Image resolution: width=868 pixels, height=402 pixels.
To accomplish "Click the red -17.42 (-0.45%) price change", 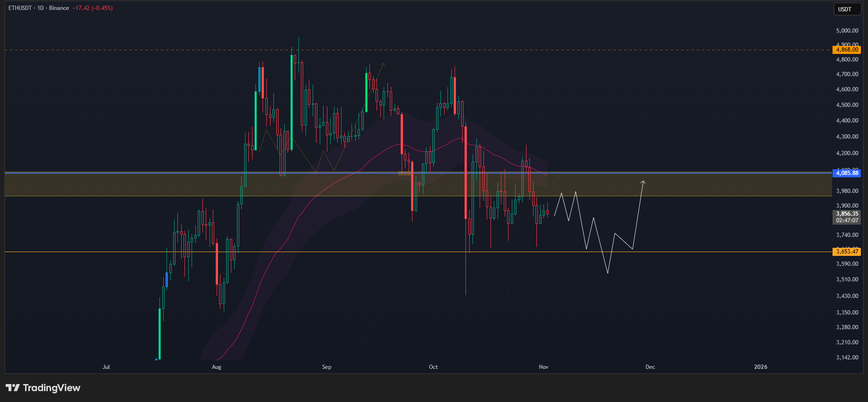I will tap(93, 8).
